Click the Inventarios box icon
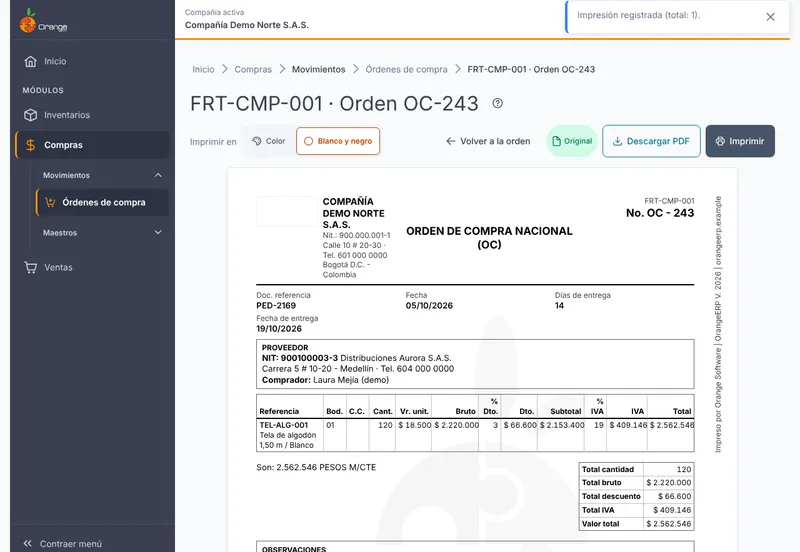 pos(31,115)
